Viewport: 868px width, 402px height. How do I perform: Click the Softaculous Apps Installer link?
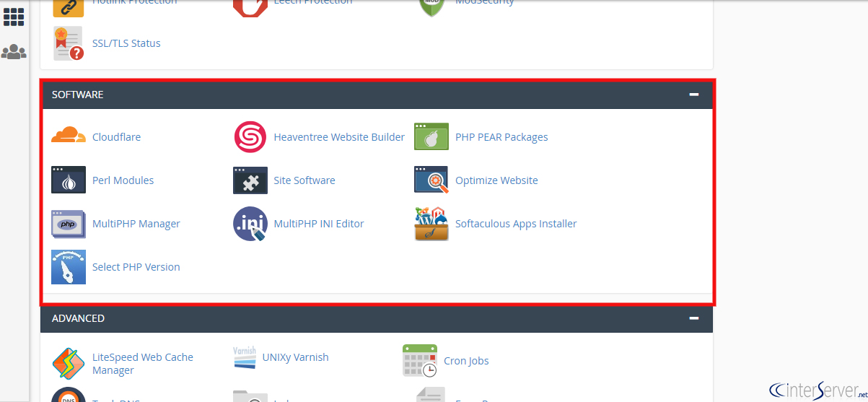(x=516, y=224)
